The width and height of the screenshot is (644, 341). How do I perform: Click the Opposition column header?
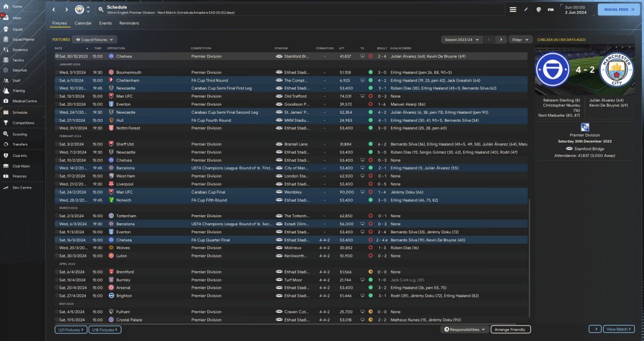tap(116, 48)
